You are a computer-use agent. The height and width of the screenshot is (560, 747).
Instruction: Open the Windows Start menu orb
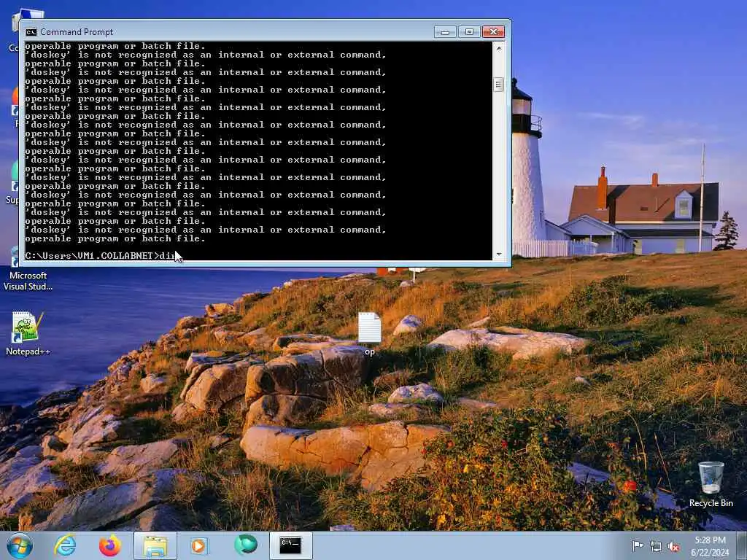(20, 545)
